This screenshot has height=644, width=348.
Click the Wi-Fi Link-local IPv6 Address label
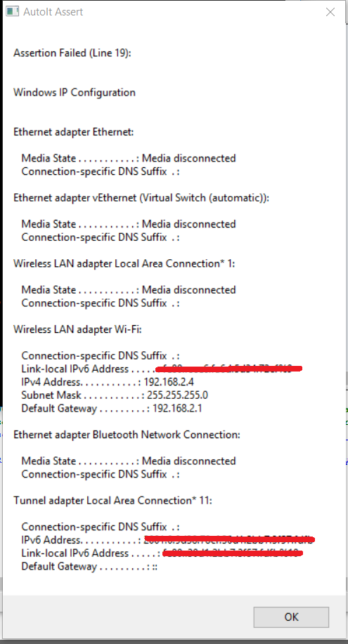[75, 369]
